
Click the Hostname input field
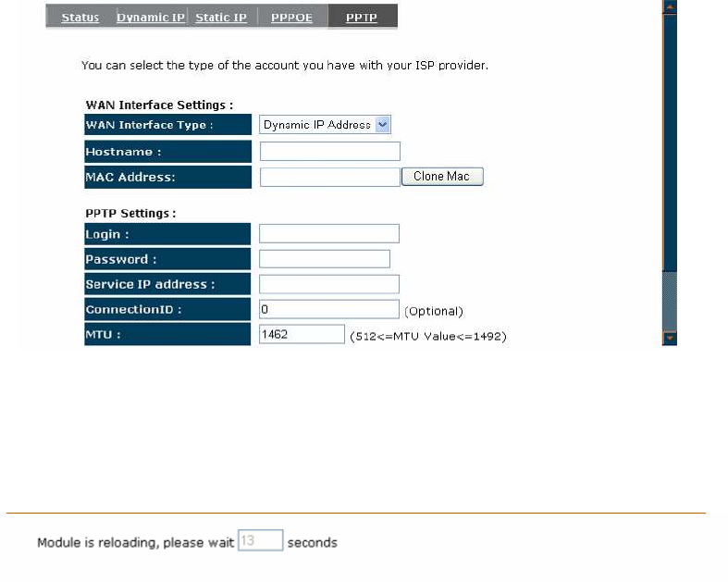click(329, 152)
